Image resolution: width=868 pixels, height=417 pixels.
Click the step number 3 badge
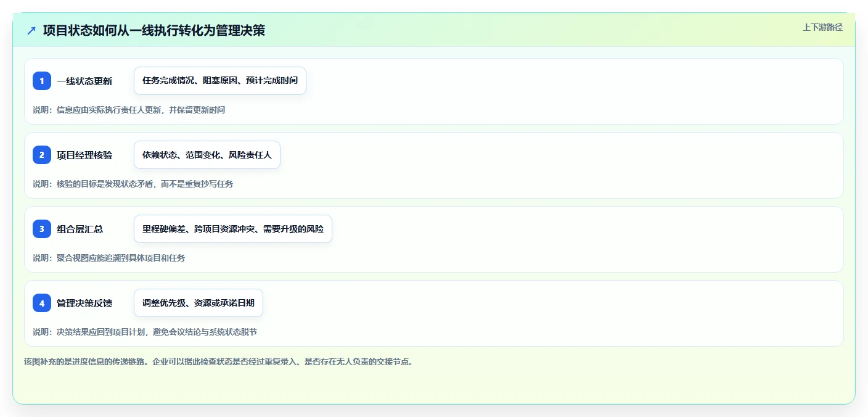[x=42, y=229]
